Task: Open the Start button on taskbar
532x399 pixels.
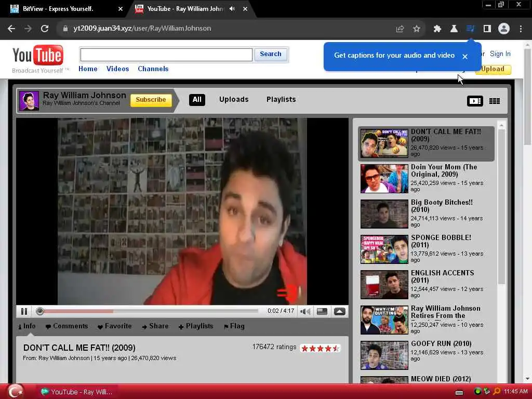Action: 15,392
